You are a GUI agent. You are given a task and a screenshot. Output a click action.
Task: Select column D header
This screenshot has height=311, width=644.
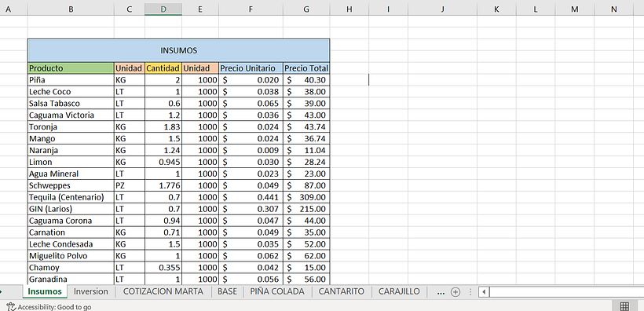pos(163,9)
